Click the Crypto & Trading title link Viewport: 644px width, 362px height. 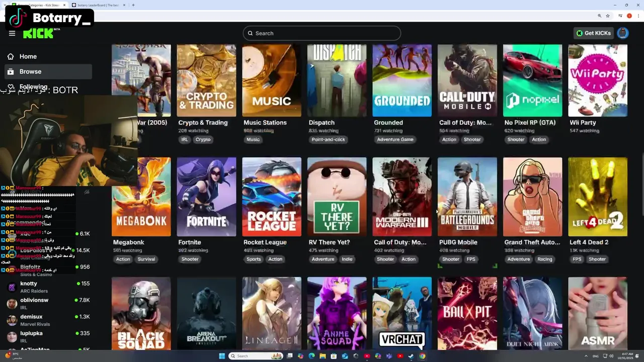pyautogui.click(x=203, y=123)
